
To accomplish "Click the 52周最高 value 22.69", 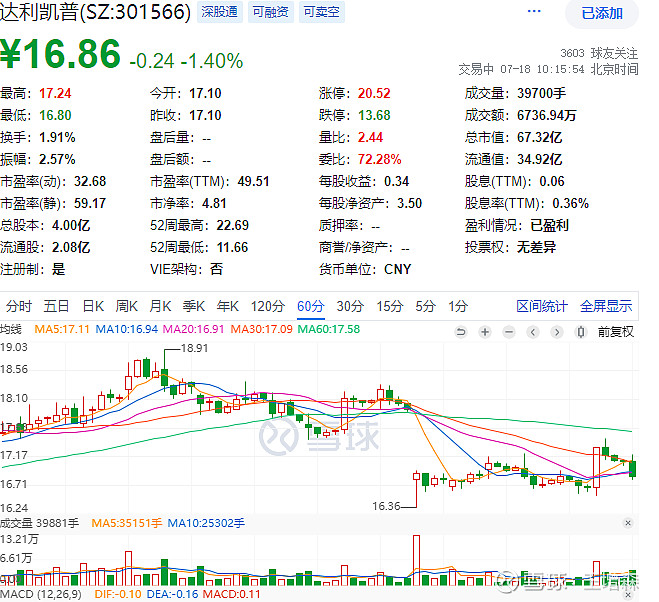I will 232,225.
